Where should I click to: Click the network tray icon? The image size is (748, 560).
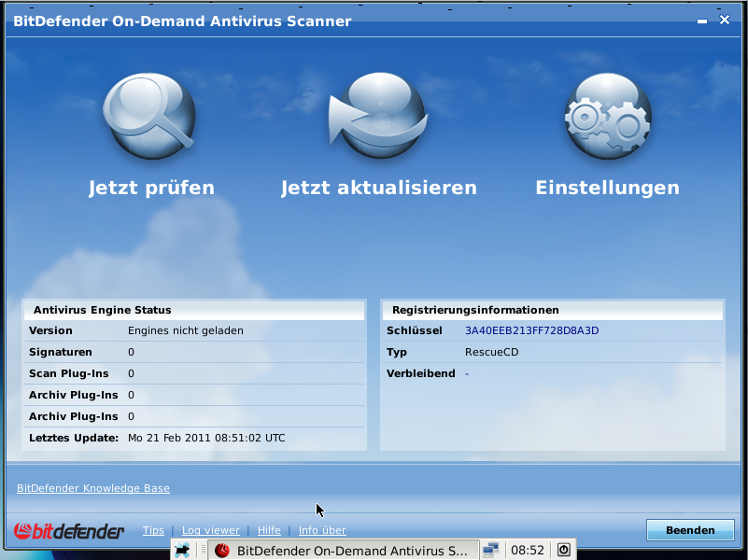point(491,551)
